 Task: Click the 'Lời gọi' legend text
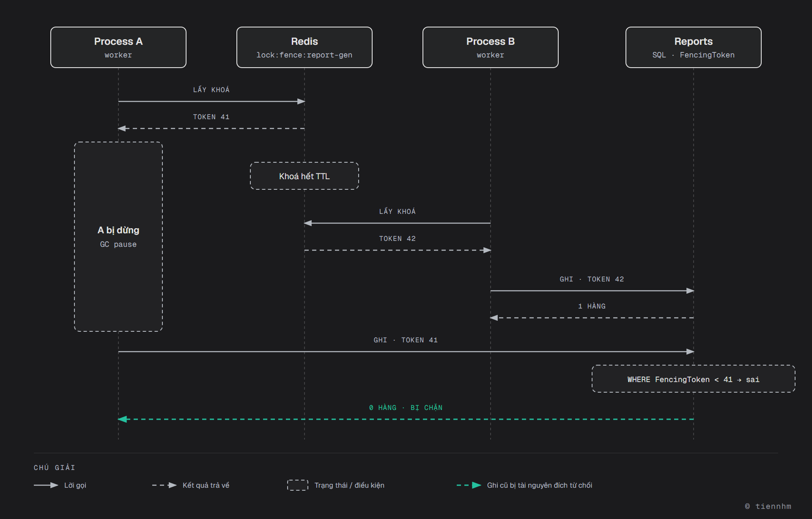tap(75, 485)
